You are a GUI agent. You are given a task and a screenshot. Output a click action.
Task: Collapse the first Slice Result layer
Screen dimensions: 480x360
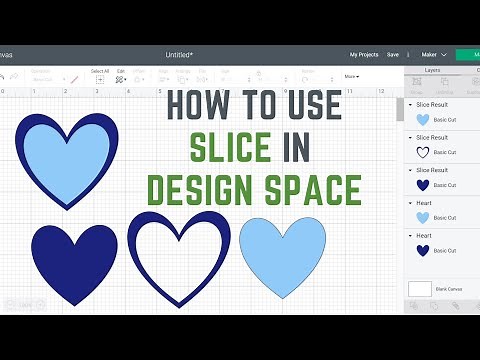coord(410,105)
